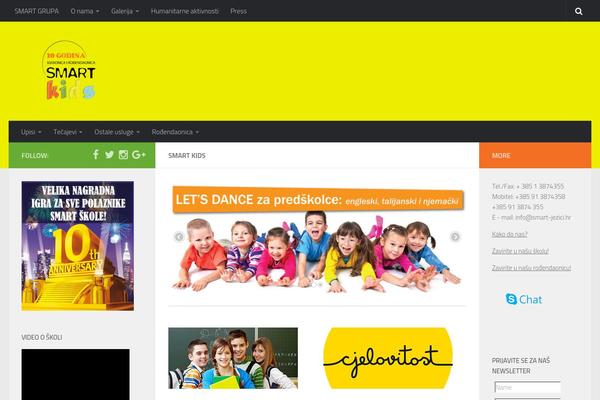600x400 pixels.
Task: Click the LET'S DANCE za predškolce slider image
Action: click(317, 239)
